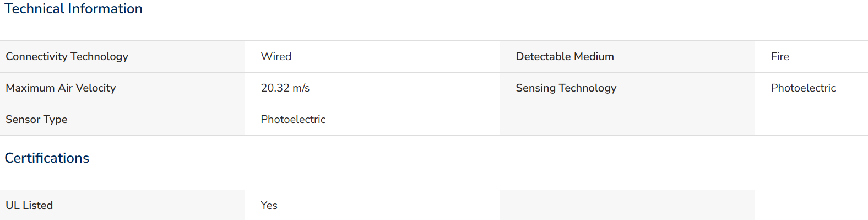Screen dimensions: 868x220
Task: Click the empty last cell of the Sensor Type row
Action: [x=811, y=120]
